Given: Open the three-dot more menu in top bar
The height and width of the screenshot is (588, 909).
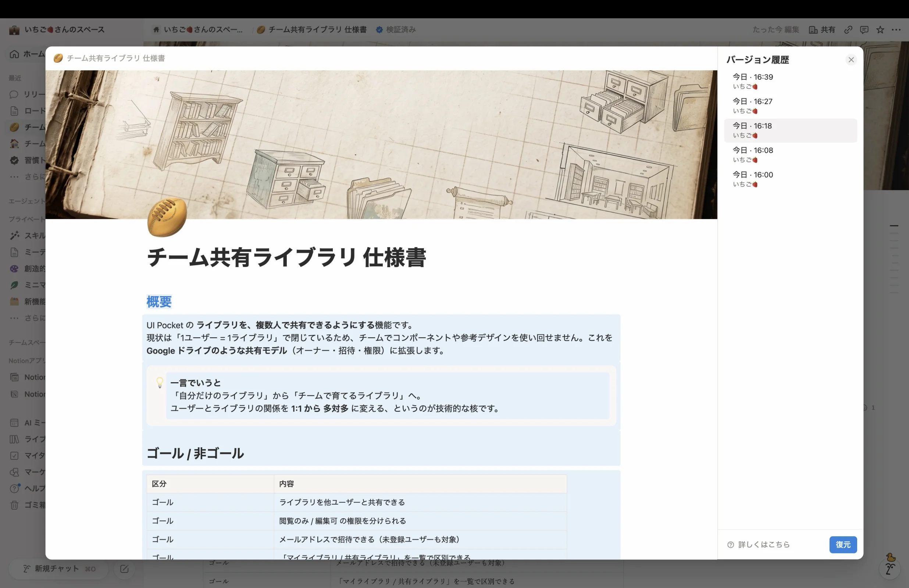Looking at the screenshot, I should (x=896, y=29).
